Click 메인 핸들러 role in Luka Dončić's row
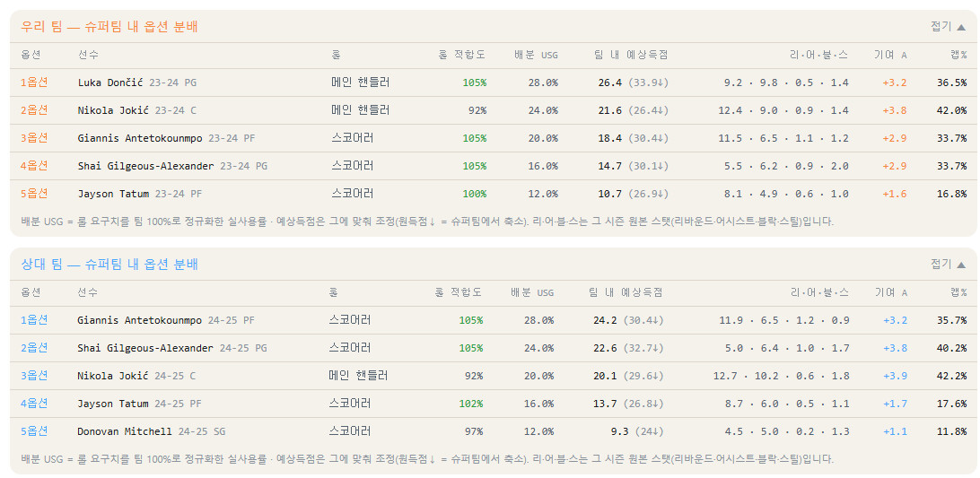 click(361, 82)
